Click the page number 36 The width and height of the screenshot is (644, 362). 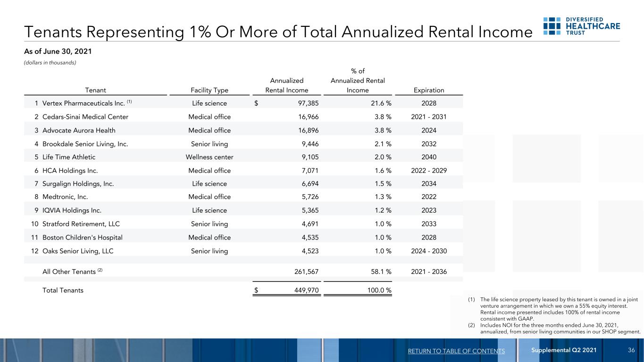point(632,350)
